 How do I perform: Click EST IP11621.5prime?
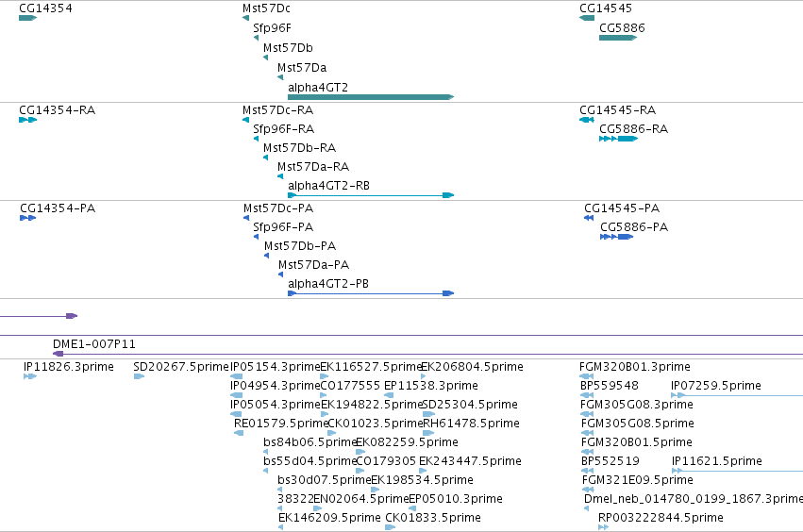click(717, 461)
